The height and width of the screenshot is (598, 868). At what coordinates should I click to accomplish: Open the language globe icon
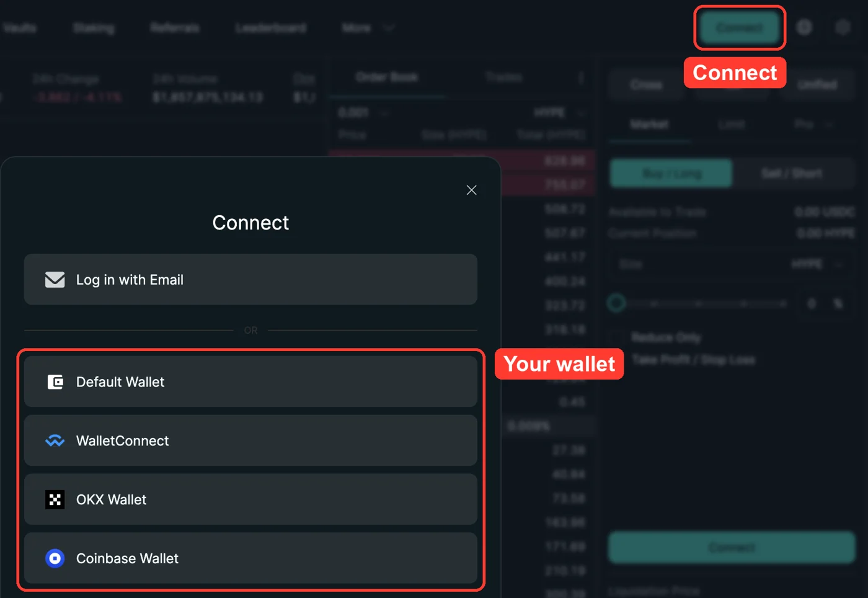[x=804, y=27]
